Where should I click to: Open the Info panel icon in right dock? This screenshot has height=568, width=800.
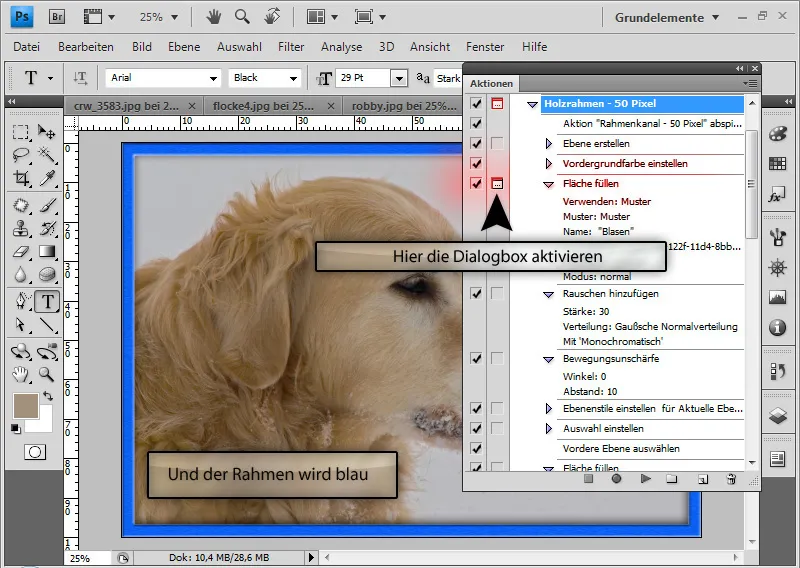(777, 327)
